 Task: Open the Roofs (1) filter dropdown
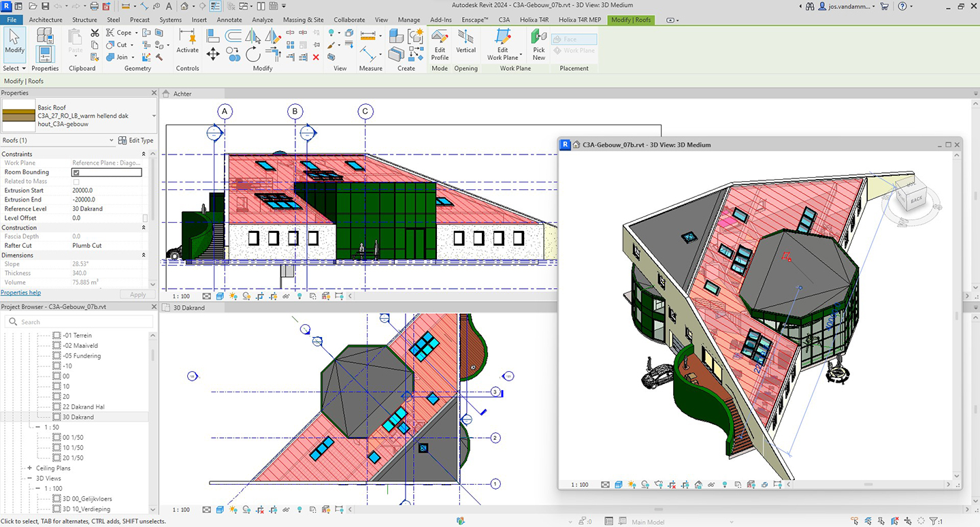(112, 140)
